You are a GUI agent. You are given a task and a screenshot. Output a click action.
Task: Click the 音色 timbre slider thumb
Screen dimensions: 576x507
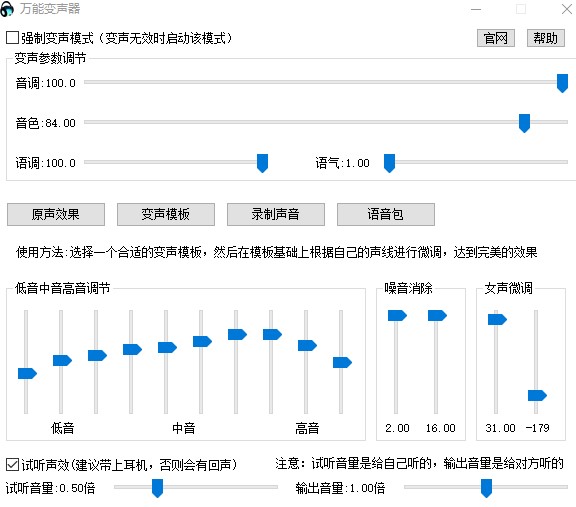coord(524,123)
